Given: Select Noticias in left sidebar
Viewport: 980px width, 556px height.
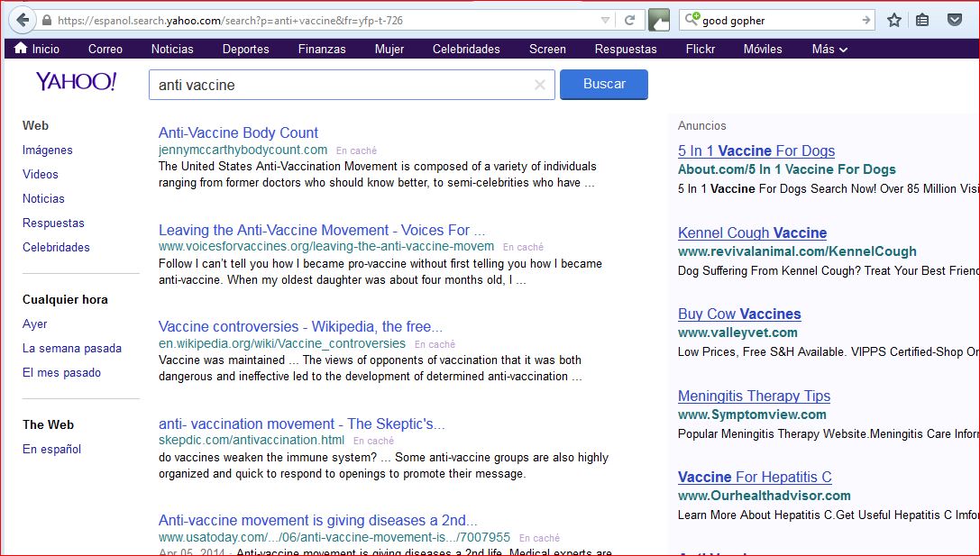Looking at the screenshot, I should pos(43,198).
